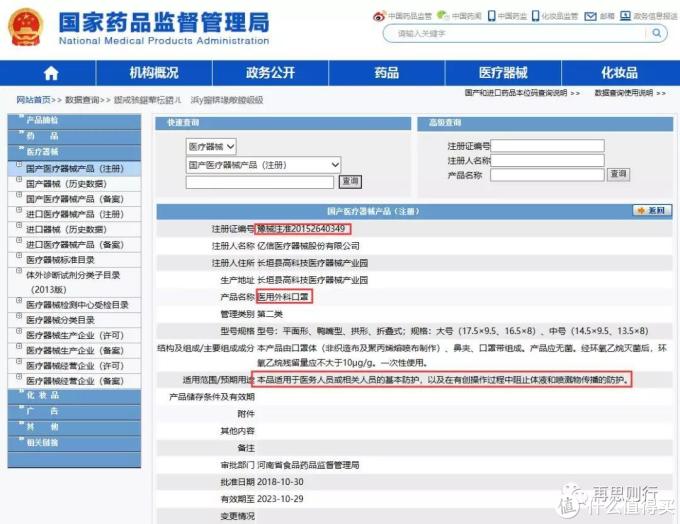Click the 注册人名称 input field
The width and height of the screenshot is (680, 524).
point(547,160)
